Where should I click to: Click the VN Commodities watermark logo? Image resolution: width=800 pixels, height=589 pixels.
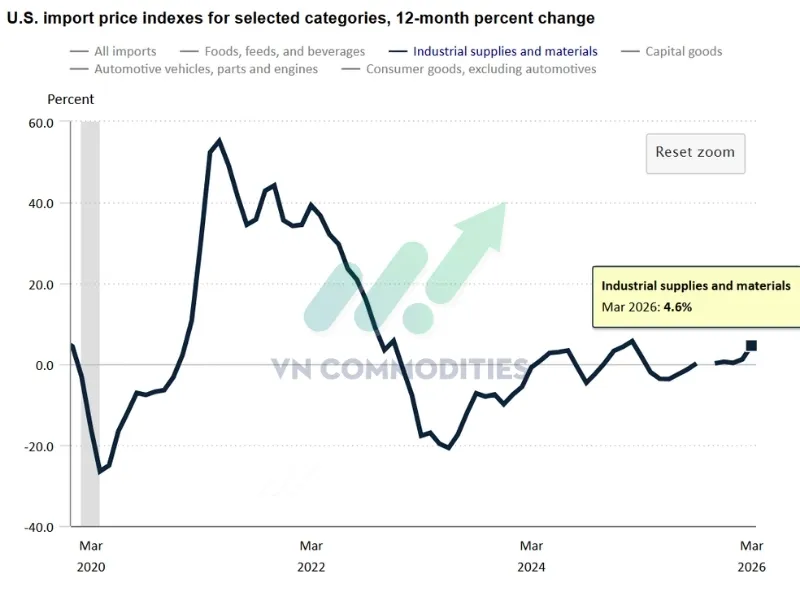[400, 369]
